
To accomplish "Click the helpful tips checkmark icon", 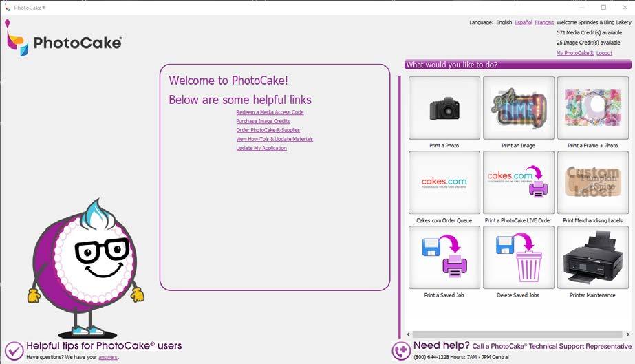I will (x=14, y=351).
